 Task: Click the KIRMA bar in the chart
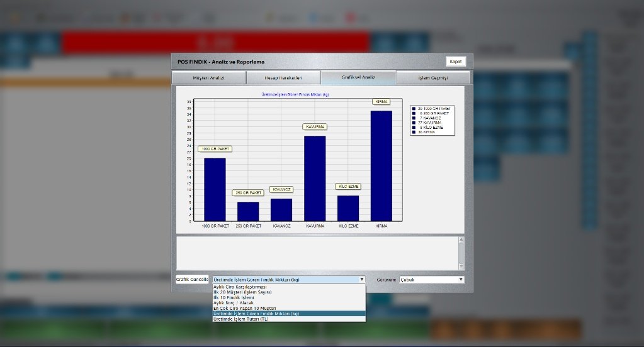click(381, 166)
